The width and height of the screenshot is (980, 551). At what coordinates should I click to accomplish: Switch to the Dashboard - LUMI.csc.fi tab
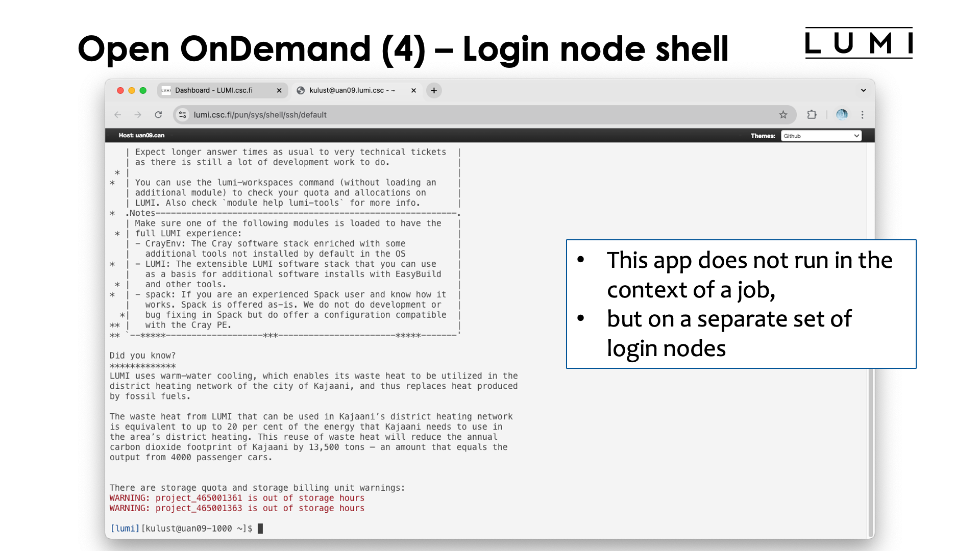[222, 90]
